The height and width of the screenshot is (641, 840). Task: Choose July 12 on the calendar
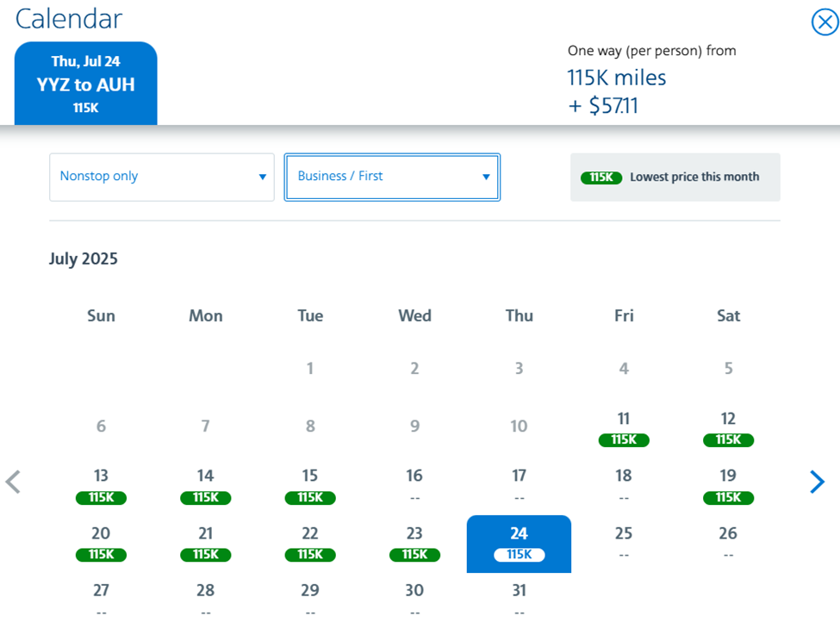click(x=728, y=429)
